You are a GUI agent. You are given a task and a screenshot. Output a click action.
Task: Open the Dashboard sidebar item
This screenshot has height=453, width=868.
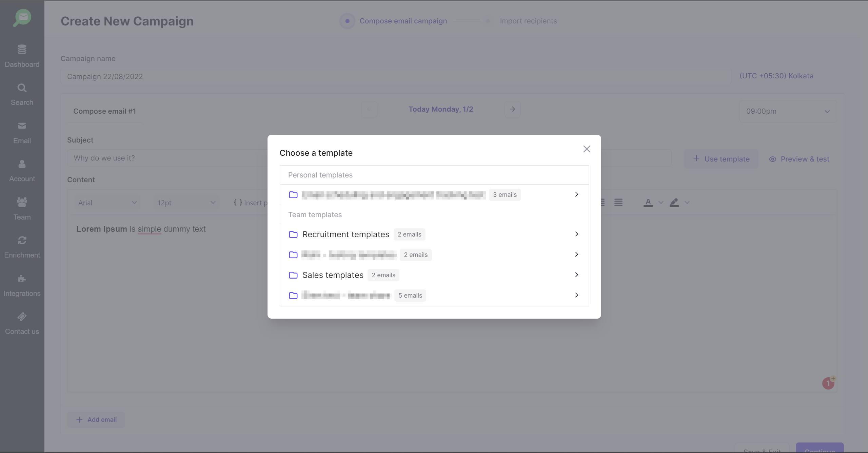pos(22,56)
